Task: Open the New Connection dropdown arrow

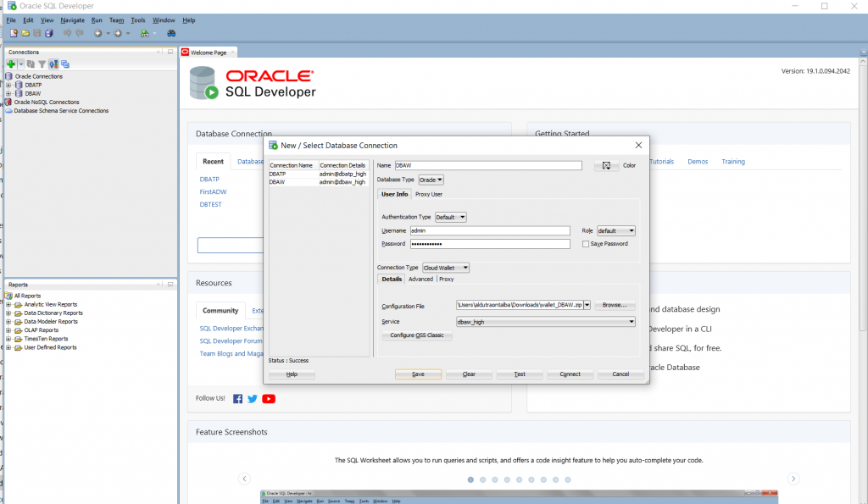Action: [21, 64]
